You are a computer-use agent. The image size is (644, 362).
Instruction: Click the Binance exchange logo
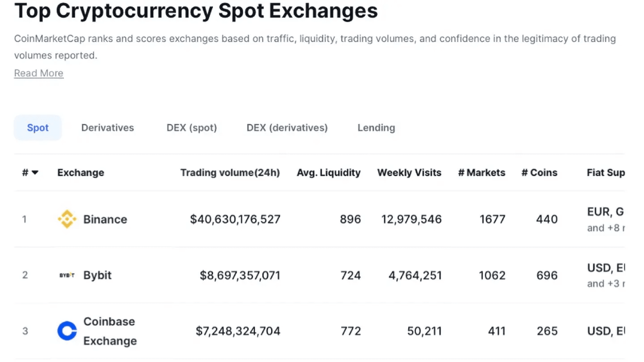coord(67,219)
